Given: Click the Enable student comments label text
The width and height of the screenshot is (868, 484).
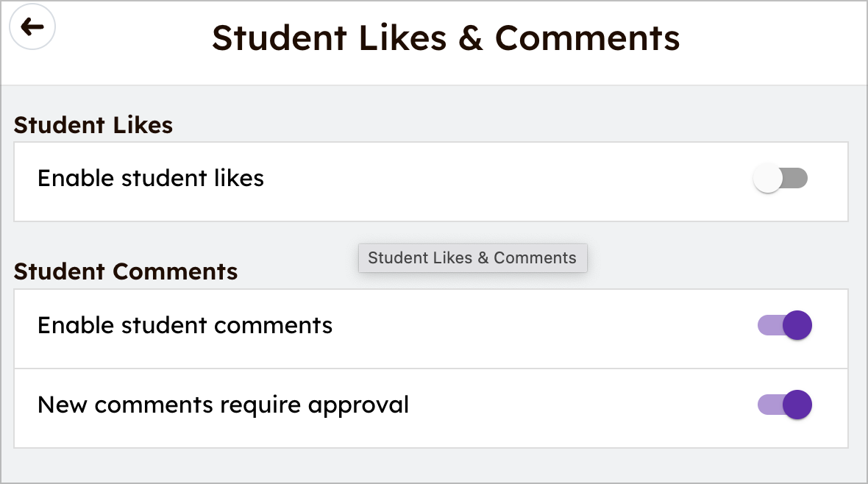Looking at the screenshot, I should pos(185,325).
